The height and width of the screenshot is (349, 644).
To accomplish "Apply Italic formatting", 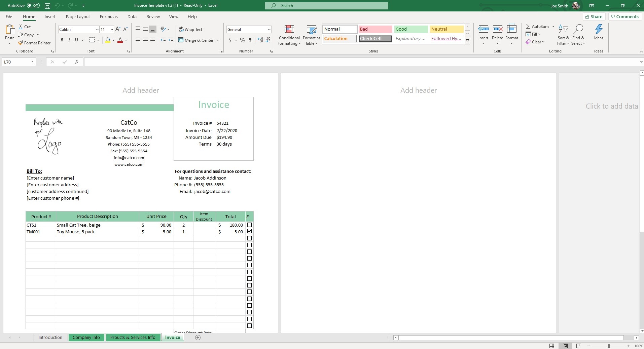I will [69, 40].
